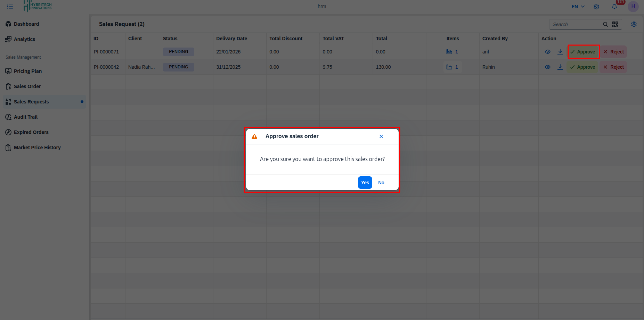Image resolution: width=644 pixels, height=320 pixels.
Task: Open table settings gear icon
Action: pyautogui.click(x=634, y=24)
